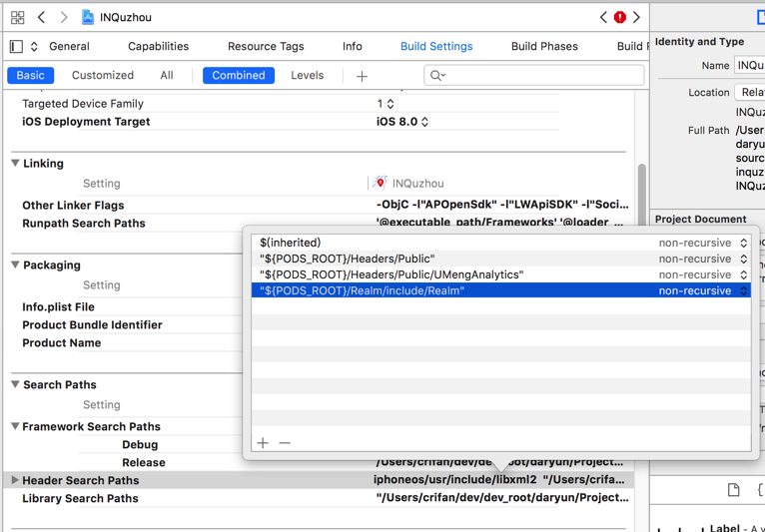
Task: Open the General tab
Action: 69,46
